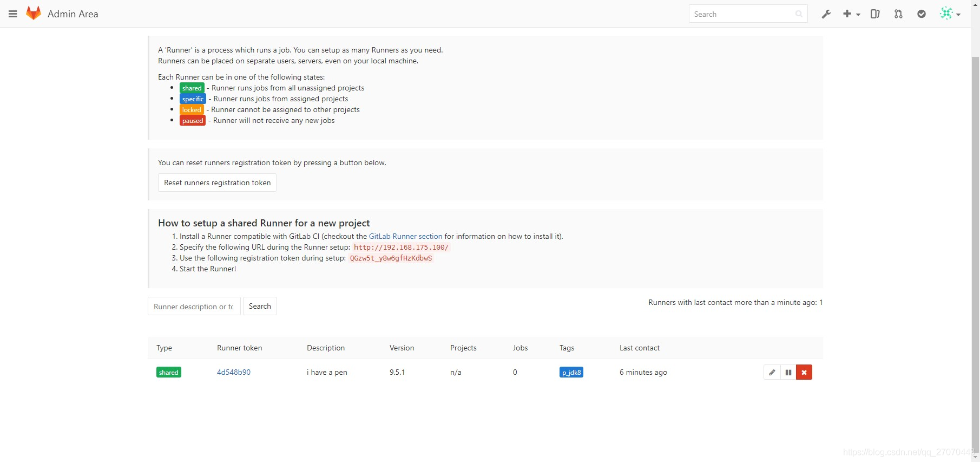Viewport: 980px width, 462px height.
Task: Expand the plus create-new dropdown
Action: pyautogui.click(x=851, y=14)
